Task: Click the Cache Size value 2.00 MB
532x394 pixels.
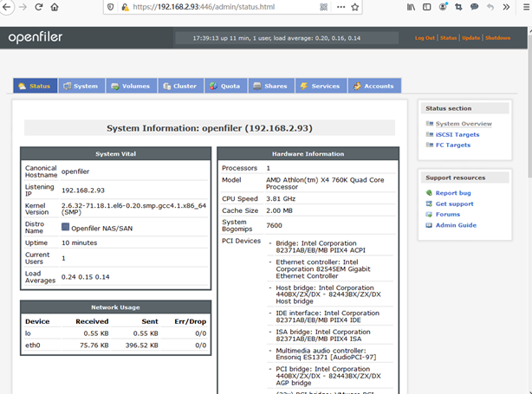Action: (x=279, y=210)
